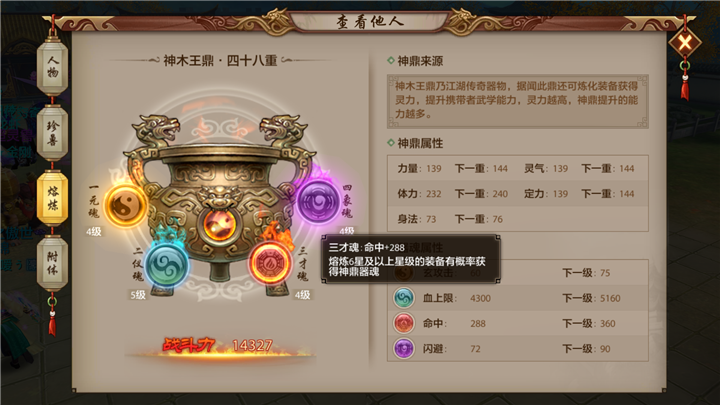The image size is (720, 405).
Task: Click the central fire orb on the cauldron
Action: pos(220,225)
